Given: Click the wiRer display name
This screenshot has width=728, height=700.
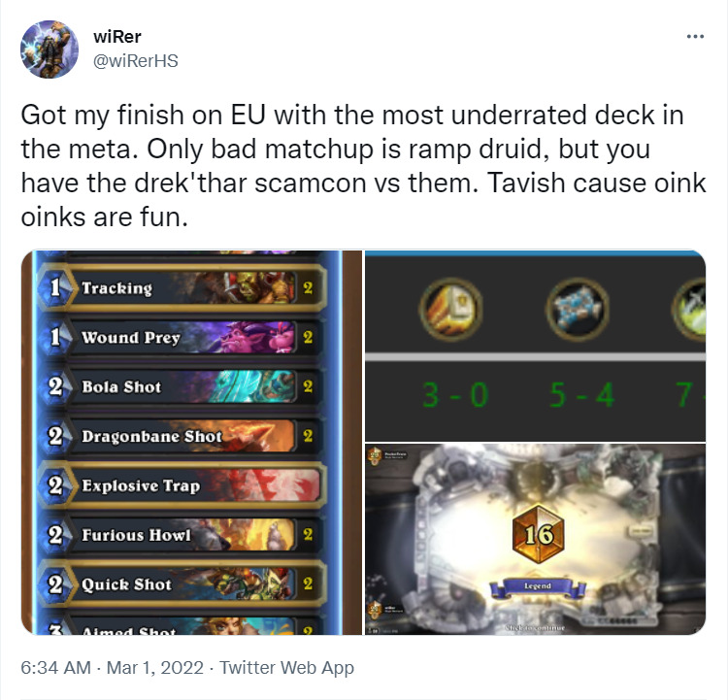Looking at the screenshot, I should click(x=117, y=37).
